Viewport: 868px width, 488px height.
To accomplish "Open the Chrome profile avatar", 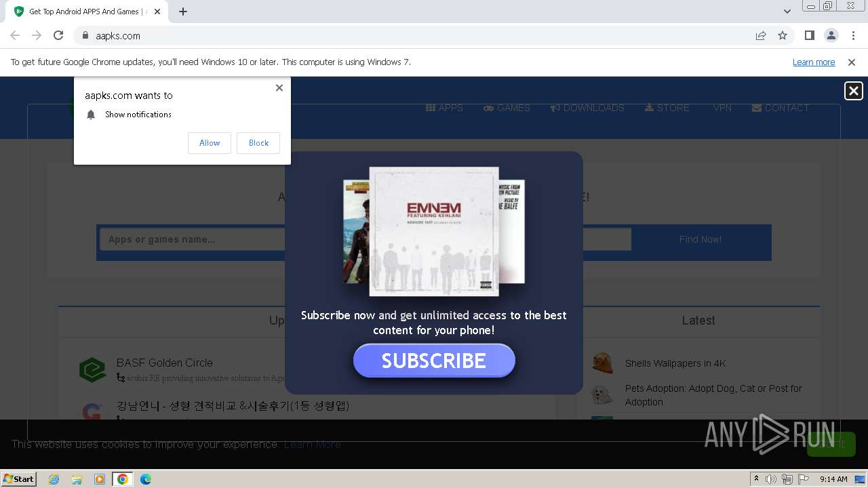I will click(831, 35).
